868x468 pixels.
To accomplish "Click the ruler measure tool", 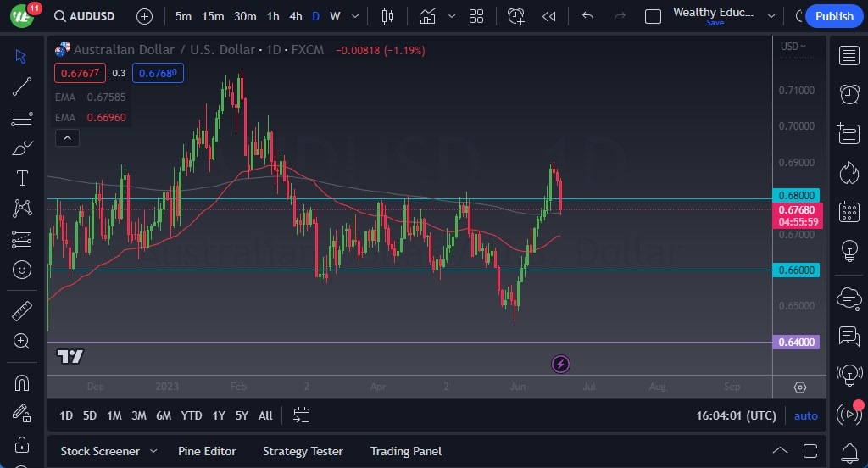I will click(x=22, y=311).
